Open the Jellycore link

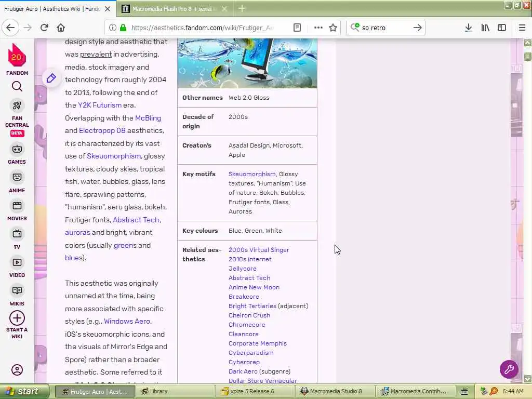click(x=242, y=269)
